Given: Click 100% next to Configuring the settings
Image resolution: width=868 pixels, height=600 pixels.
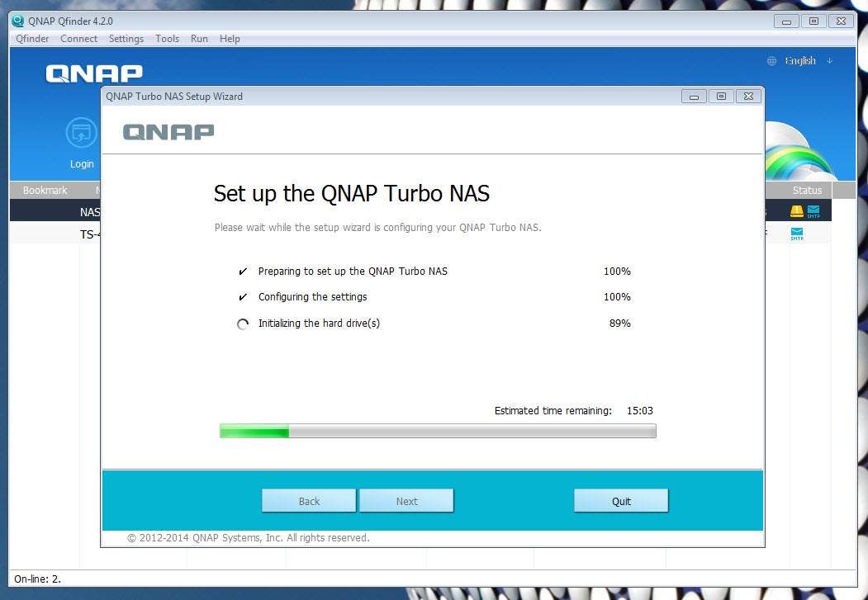Looking at the screenshot, I should pyautogui.click(x=617, y=297).
